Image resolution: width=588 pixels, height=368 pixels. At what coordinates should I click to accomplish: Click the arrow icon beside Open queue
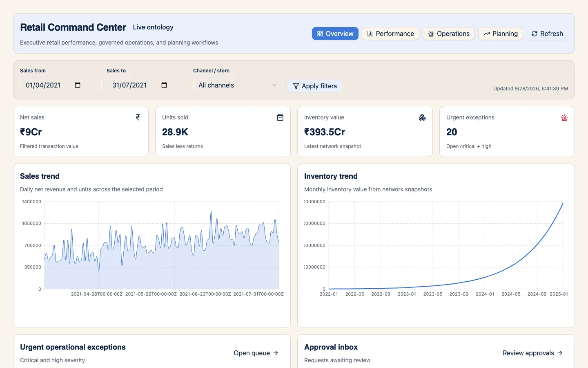coord(276,353)
